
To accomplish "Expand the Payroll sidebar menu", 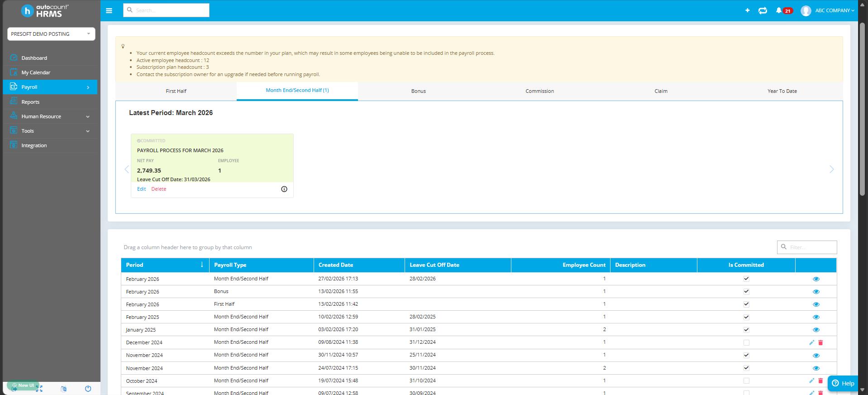I will pyautogui.click(x=50, y=87).
